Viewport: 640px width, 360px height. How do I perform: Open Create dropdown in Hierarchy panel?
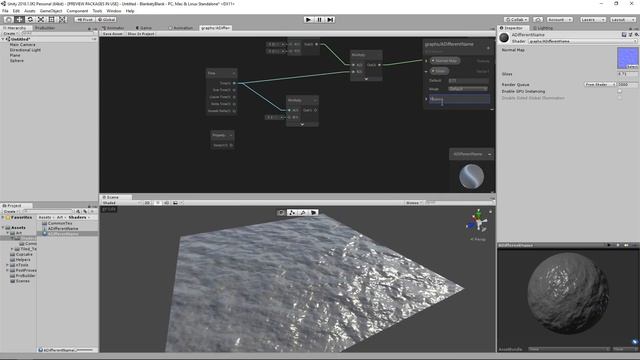tap(11, 33)
